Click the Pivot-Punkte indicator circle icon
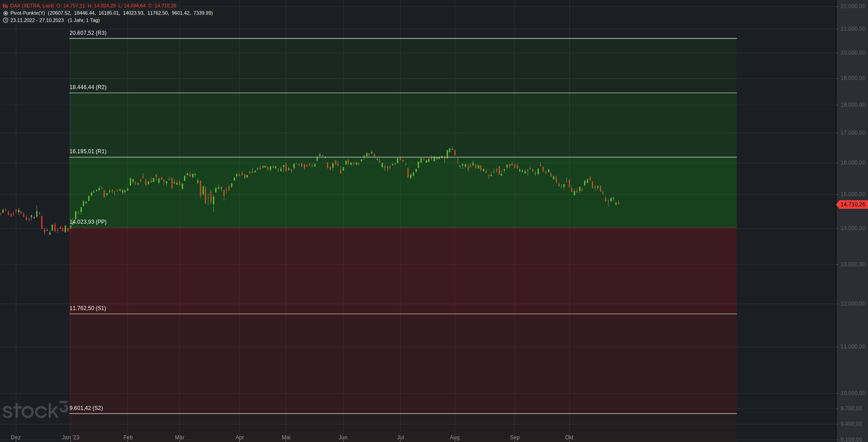Image resolution: width=868 pixels, height=442 pixels. tap(5, 13)
